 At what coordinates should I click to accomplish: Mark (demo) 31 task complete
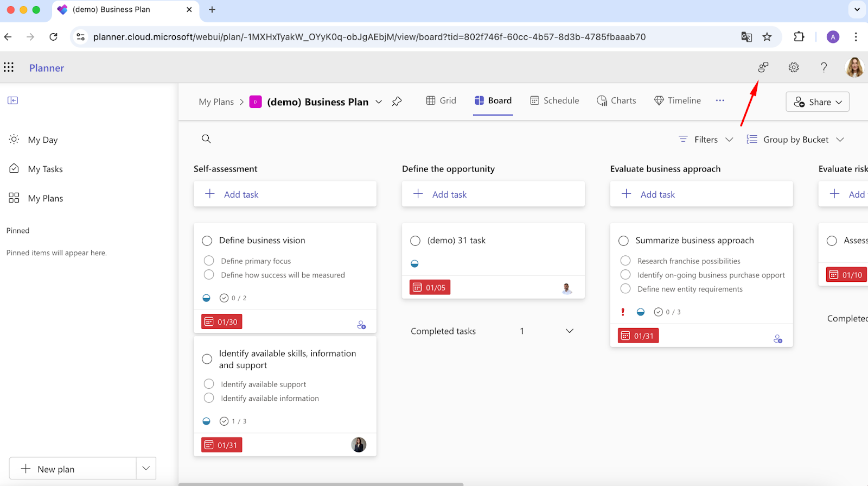(415, 241)
